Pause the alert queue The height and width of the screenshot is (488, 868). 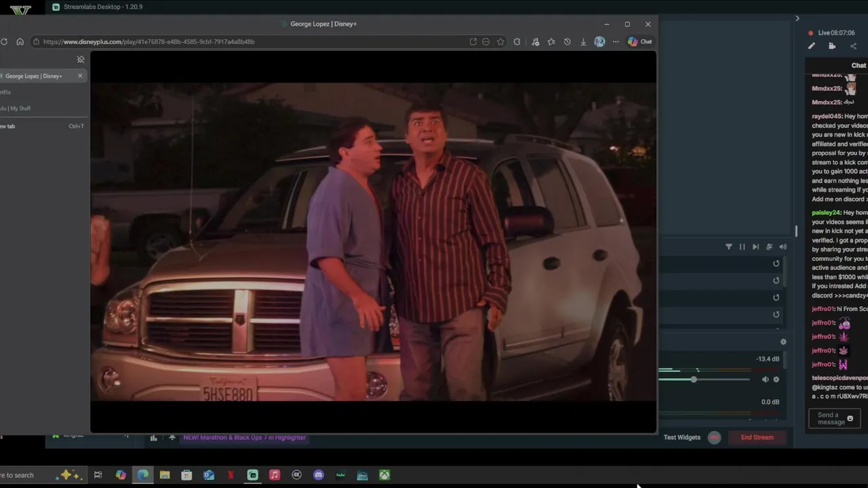pos(742,247)
